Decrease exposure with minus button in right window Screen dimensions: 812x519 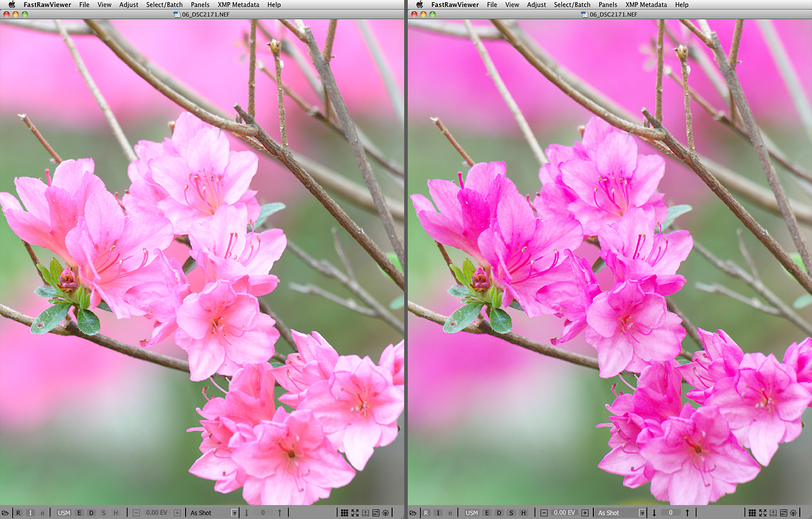[x=543, y=513]
